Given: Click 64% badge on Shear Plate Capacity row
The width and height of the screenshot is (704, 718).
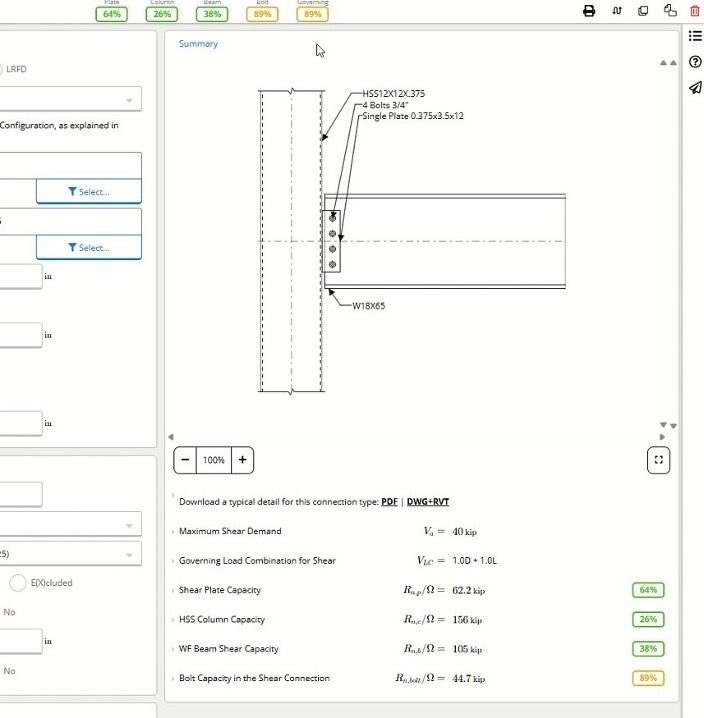Looking at the screenshot, I should tap(648, 590).
